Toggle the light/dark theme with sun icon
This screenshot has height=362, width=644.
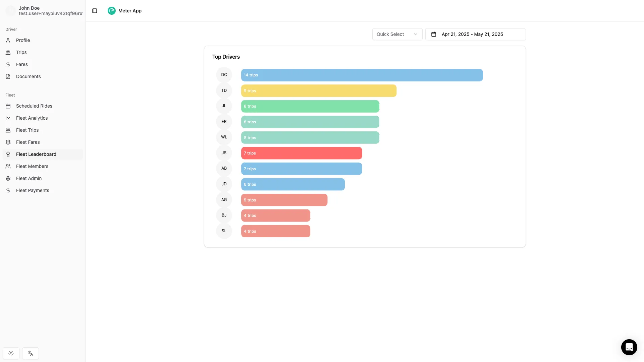click(11, 353)
